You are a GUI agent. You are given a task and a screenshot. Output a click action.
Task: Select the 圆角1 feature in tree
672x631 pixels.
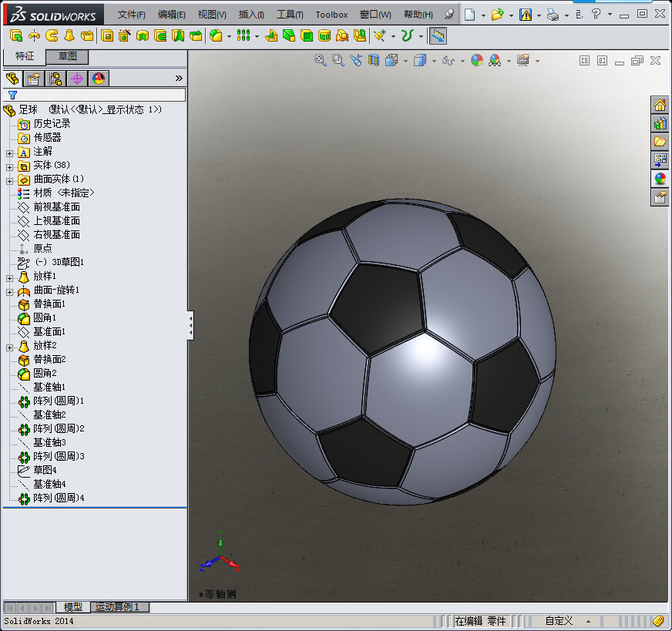(45, 318)
